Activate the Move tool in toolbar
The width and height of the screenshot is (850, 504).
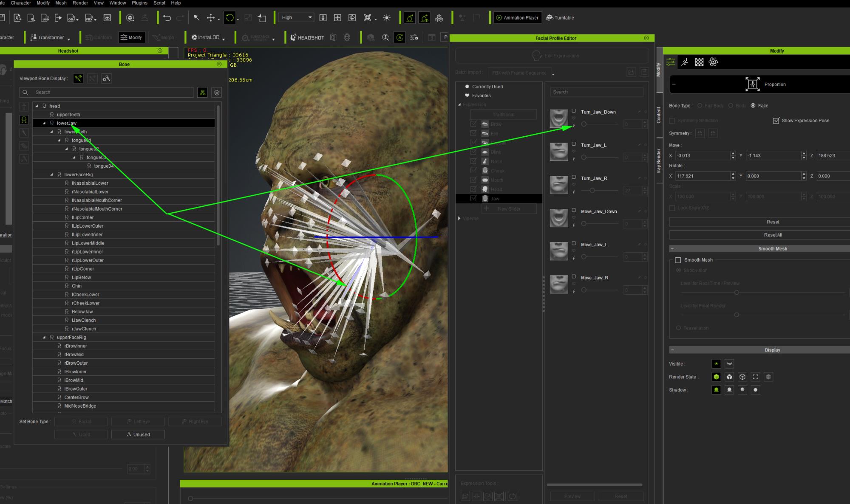click(x=210, y=18)
